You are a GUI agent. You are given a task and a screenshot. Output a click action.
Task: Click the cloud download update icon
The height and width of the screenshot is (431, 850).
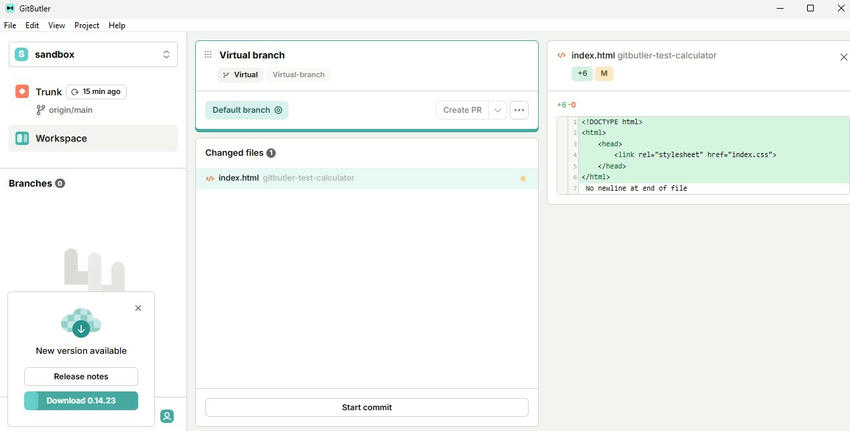81,323
